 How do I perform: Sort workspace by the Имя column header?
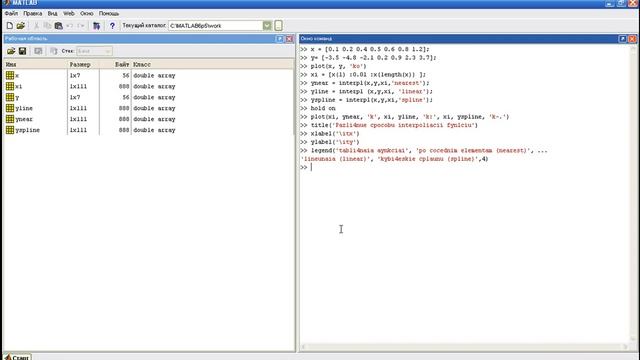[35, 64]
